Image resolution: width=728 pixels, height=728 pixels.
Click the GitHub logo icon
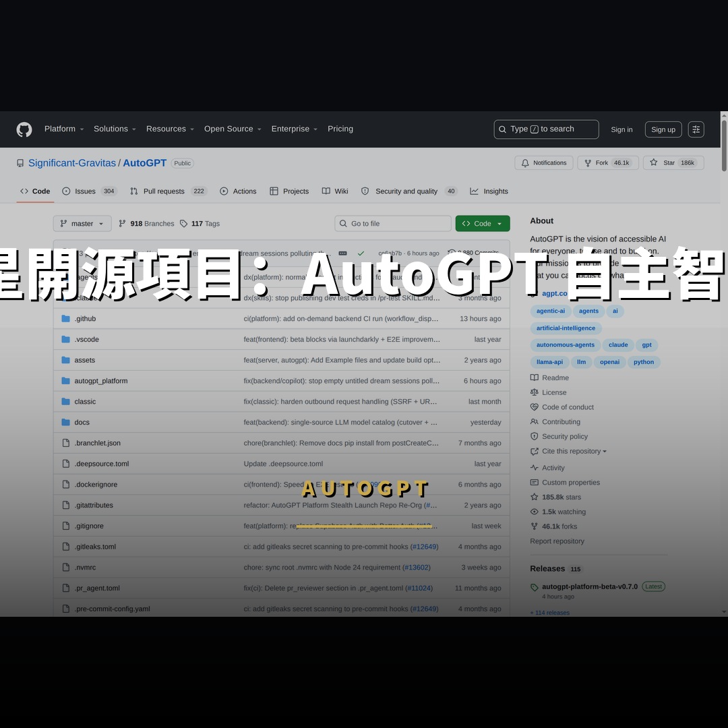pyautogui.click(x=24, y=129)
